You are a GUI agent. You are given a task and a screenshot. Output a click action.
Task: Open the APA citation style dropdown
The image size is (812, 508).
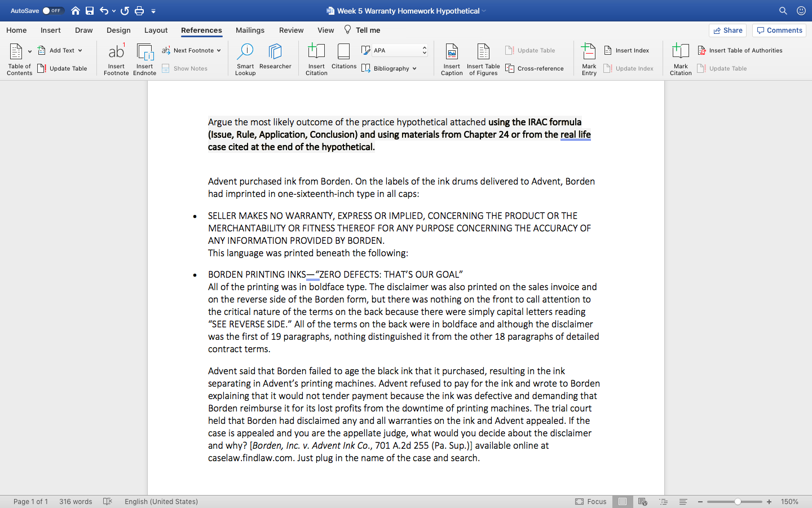(399, 50)
